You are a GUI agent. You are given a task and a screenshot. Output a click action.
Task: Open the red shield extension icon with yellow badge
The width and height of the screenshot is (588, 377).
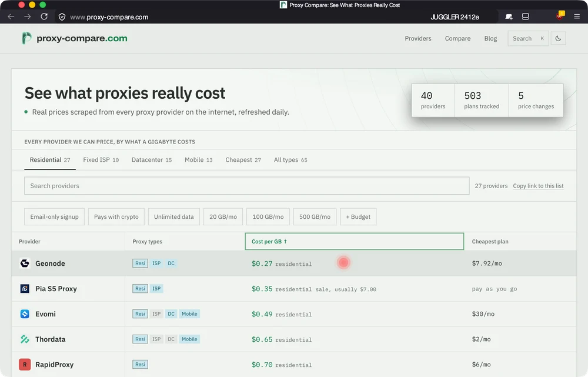click(x=560, y=16)
